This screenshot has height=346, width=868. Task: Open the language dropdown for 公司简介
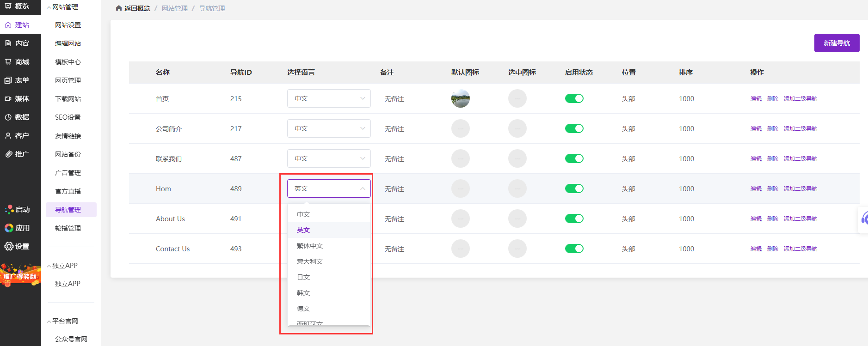coord(328,128)
